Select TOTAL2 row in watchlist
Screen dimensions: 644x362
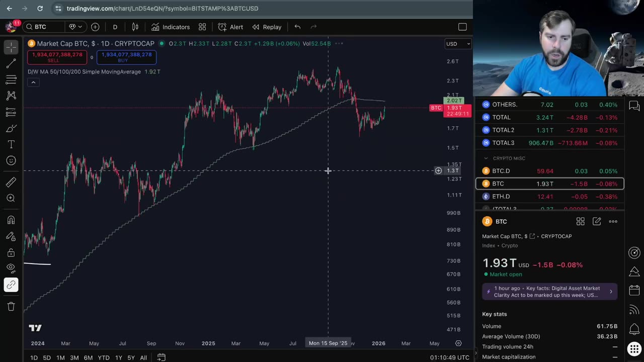click(x=549, y=130)
